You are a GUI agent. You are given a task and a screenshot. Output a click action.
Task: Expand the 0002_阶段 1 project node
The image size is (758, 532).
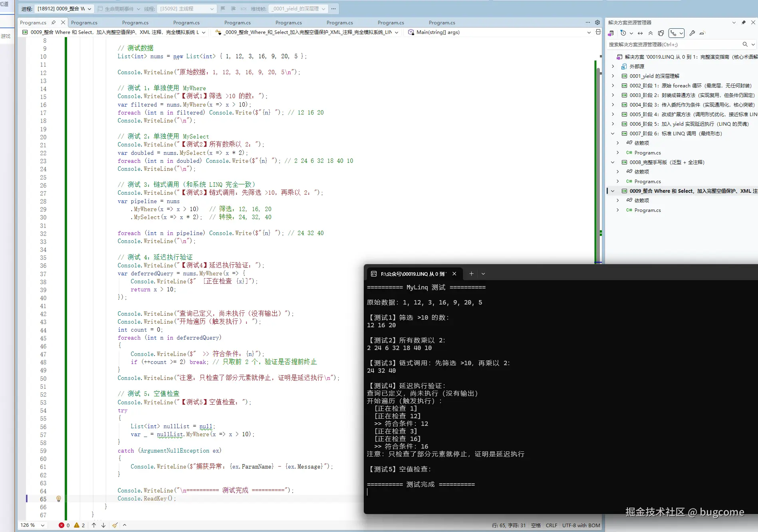pyautogui.click(x=613, y=85)
